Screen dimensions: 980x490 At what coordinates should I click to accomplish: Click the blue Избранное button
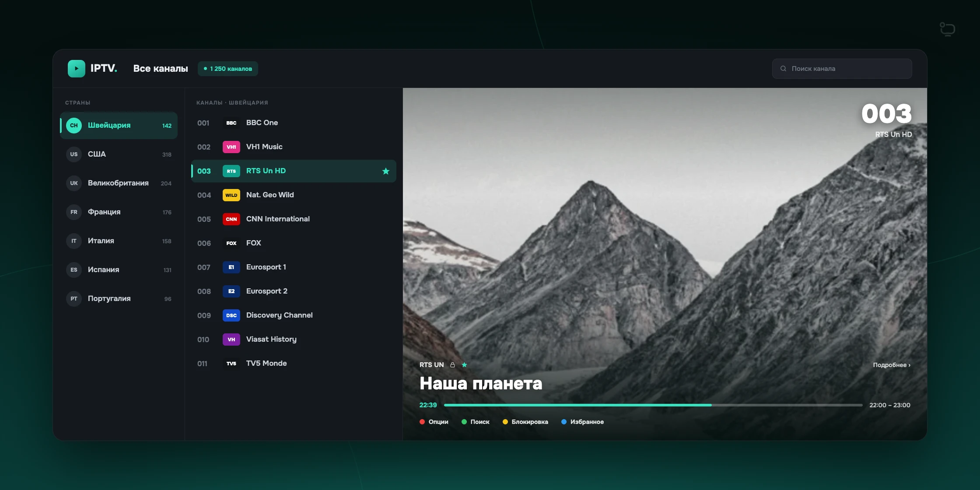(583, 422)
